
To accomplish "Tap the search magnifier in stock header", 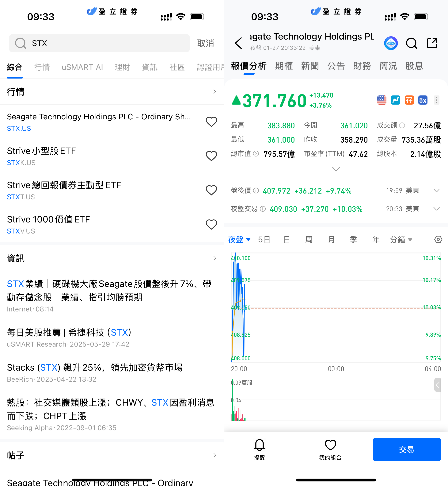I will click(x=411, y=43).
